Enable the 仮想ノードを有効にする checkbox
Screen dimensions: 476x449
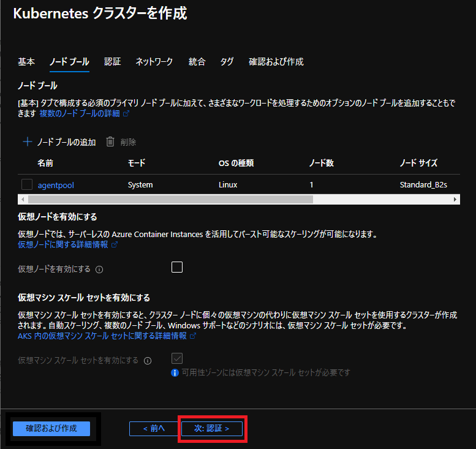(177, 267)
